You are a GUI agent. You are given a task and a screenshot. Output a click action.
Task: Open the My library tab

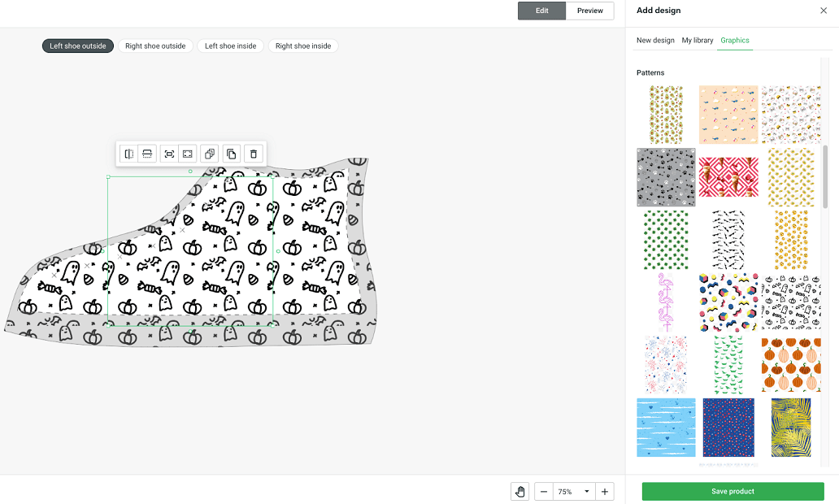click(697, 40)
